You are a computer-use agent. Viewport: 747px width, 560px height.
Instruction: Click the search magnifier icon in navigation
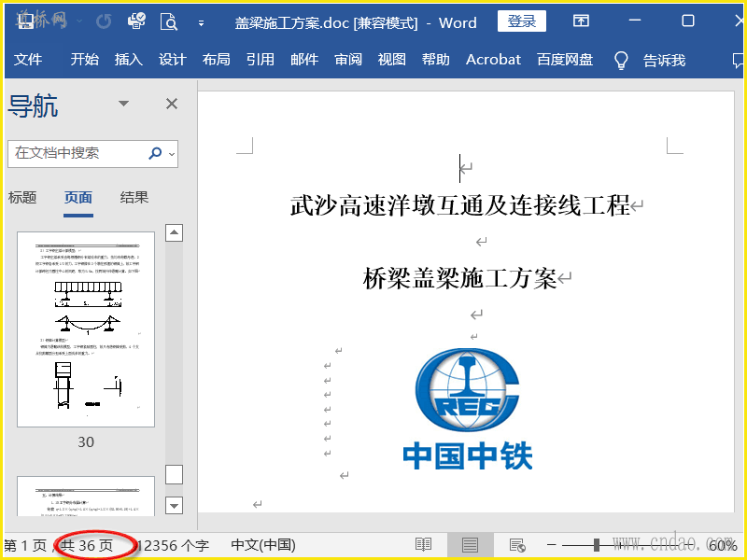tap(155, 153)
